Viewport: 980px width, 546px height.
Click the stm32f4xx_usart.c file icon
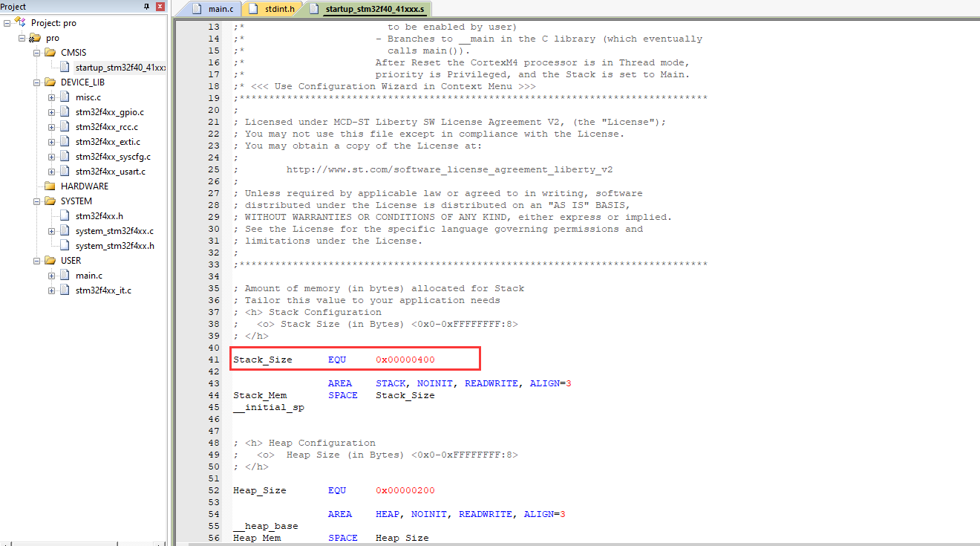pyautogui.click(x=65, y=172)
